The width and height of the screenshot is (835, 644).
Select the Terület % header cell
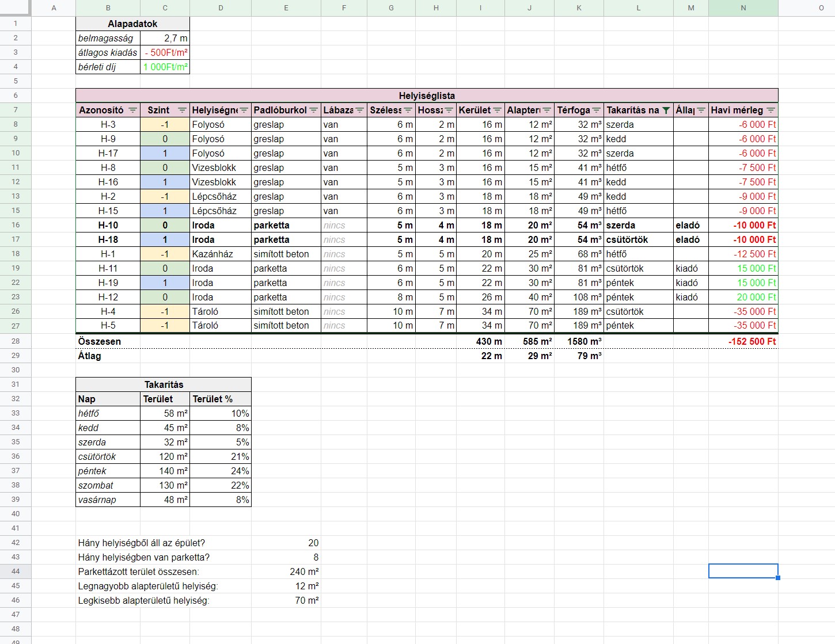[x=221, y=399]
